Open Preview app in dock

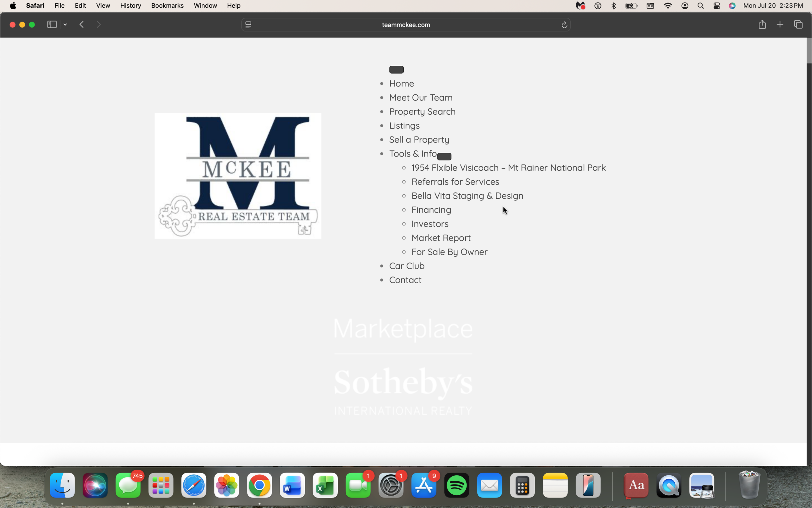coord(702,485)
